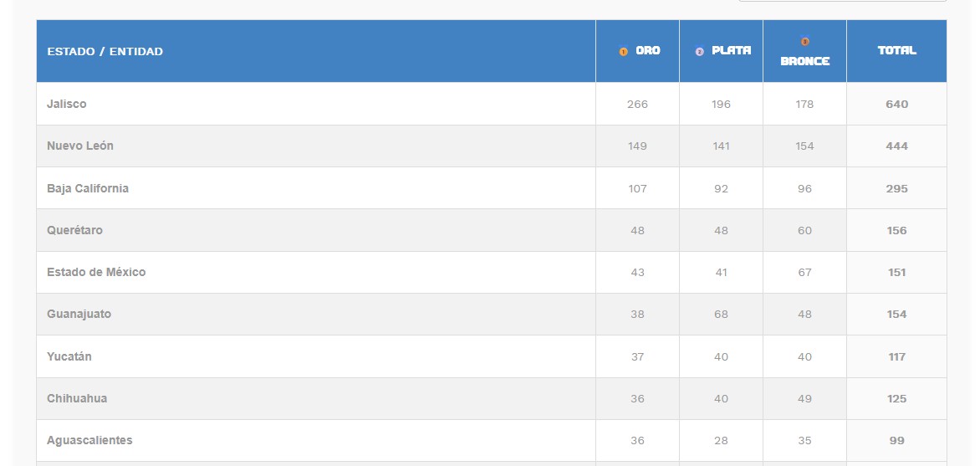Click the TOTAL column header
The height and width of the screenshot is (466, 980).
(x=897, y=51)
